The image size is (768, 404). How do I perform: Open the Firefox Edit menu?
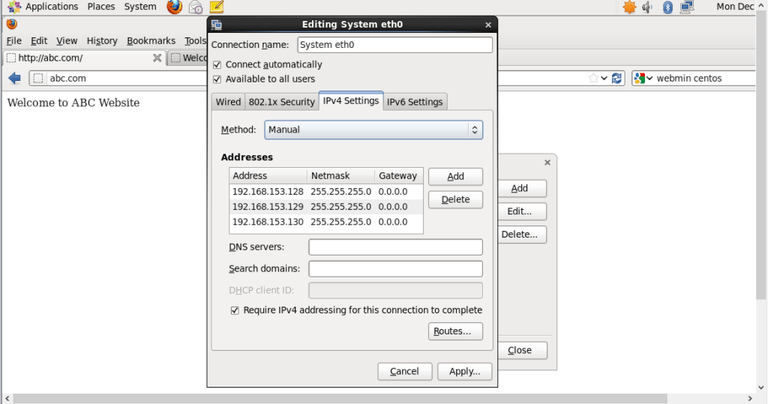[39, 41]
